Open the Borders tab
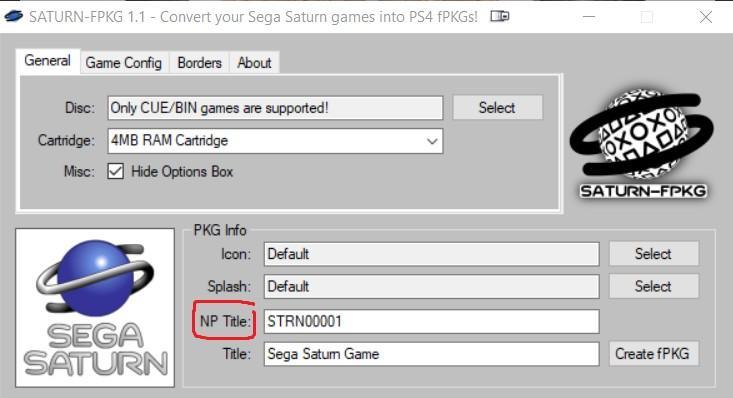Screen dimensions: 733x398 tap(200, 63)
